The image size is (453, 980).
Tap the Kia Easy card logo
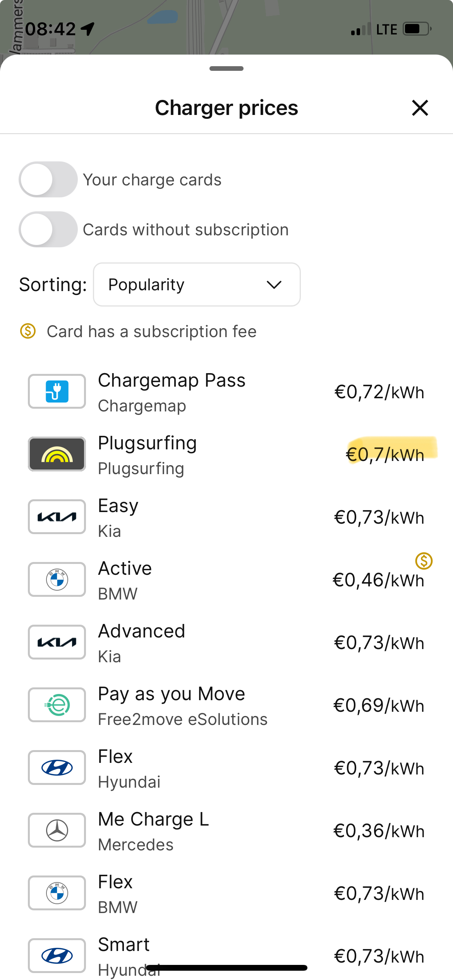(x=57, y=517)
